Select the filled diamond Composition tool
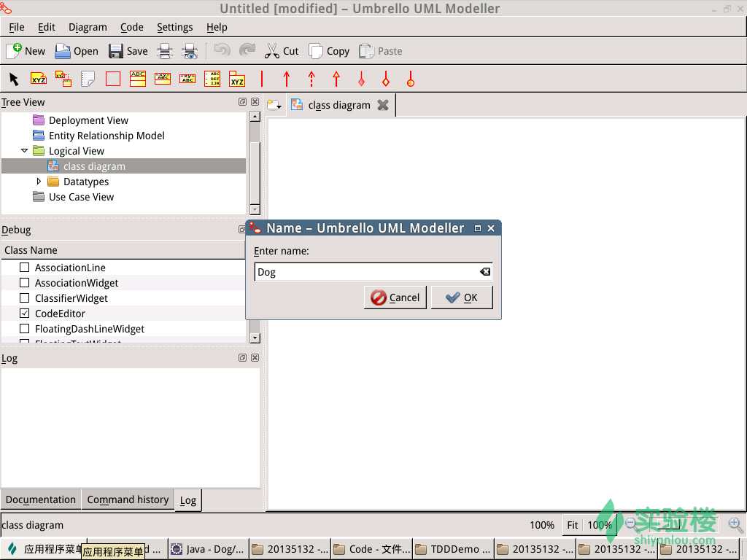The width and height of the screenshot is (747, 560). point(361,79)
